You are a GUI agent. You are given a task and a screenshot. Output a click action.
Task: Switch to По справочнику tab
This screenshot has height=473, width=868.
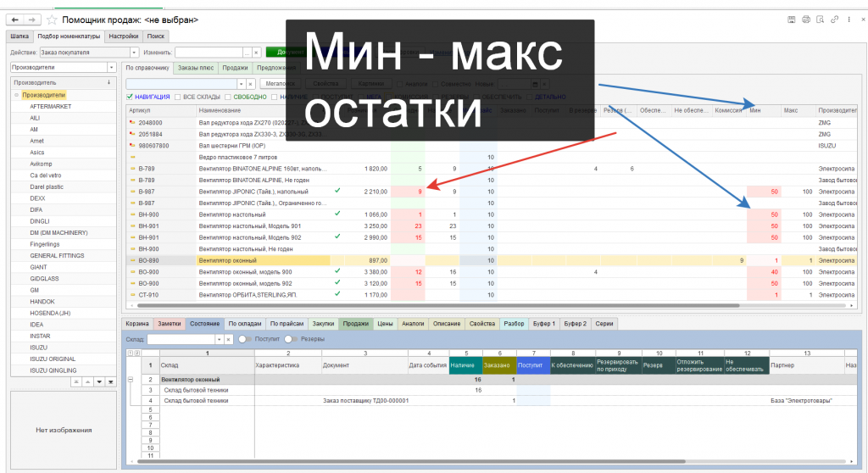[147, 68]
